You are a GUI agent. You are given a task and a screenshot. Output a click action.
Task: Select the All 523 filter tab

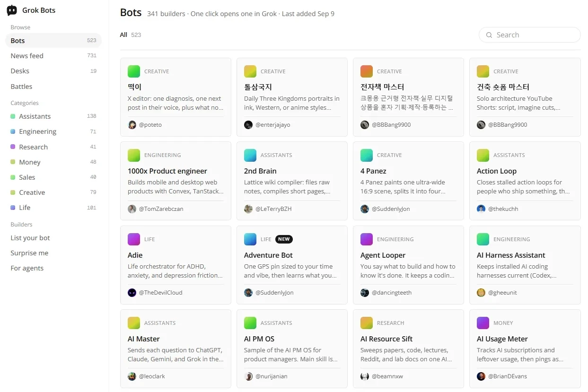[x=131, y=35]
